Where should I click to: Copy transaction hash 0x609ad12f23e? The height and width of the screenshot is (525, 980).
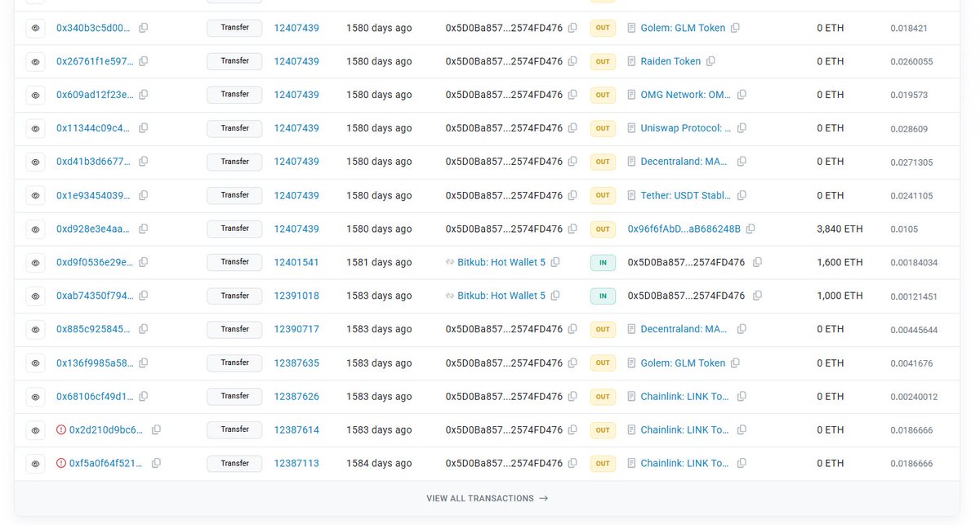pyautogui.click(x=143, y=95)
